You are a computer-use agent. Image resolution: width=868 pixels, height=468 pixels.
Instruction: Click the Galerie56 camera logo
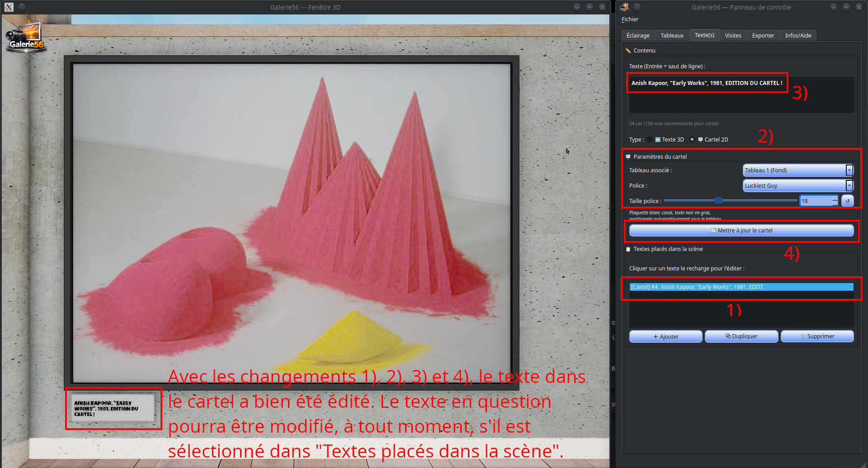26,37
